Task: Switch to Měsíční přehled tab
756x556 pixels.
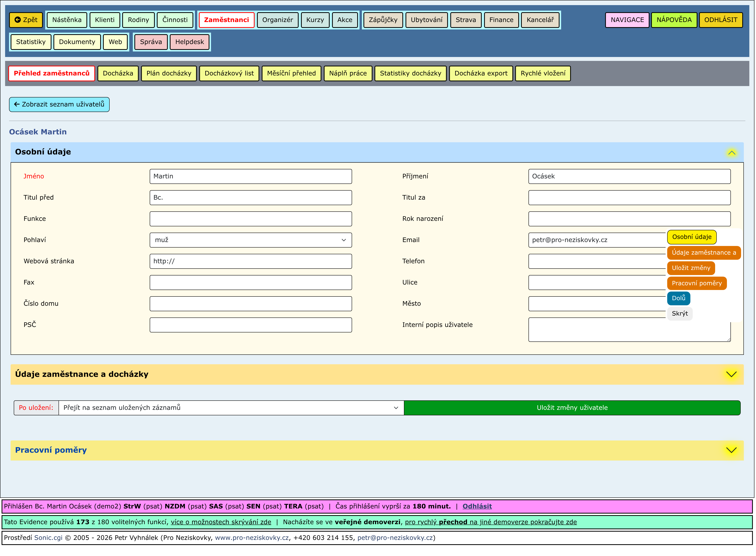Action: click(291, 73)
